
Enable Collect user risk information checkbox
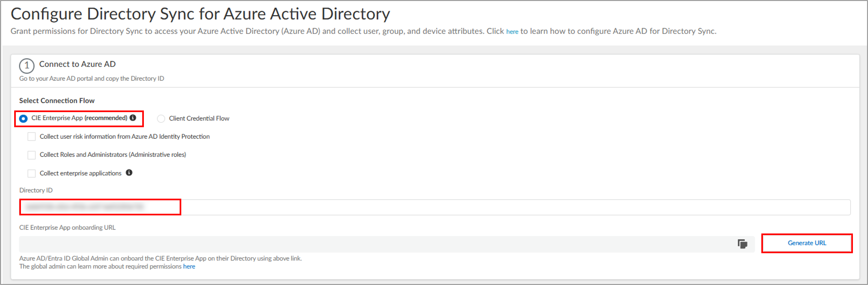[x=31, y=137]
